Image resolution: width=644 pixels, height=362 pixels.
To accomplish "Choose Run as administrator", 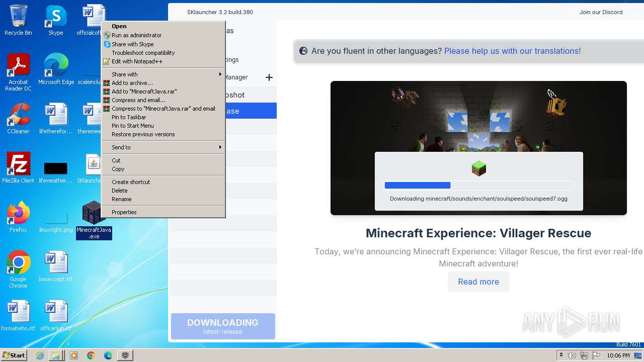I will [x=164, y=35].
